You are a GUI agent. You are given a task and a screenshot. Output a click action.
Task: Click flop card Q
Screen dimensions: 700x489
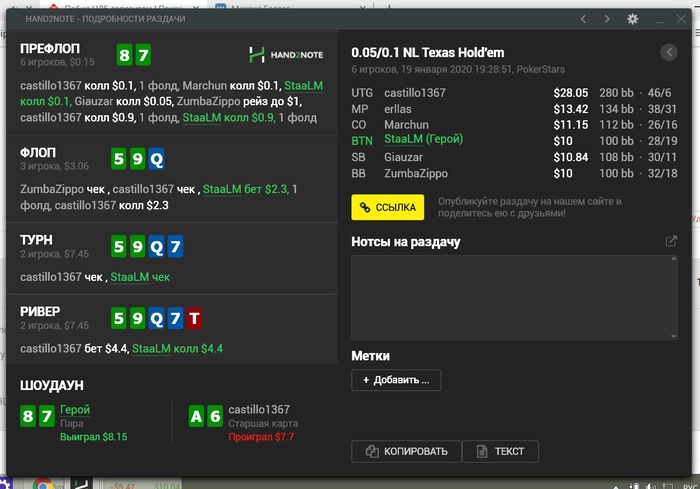tap(156, 159)
